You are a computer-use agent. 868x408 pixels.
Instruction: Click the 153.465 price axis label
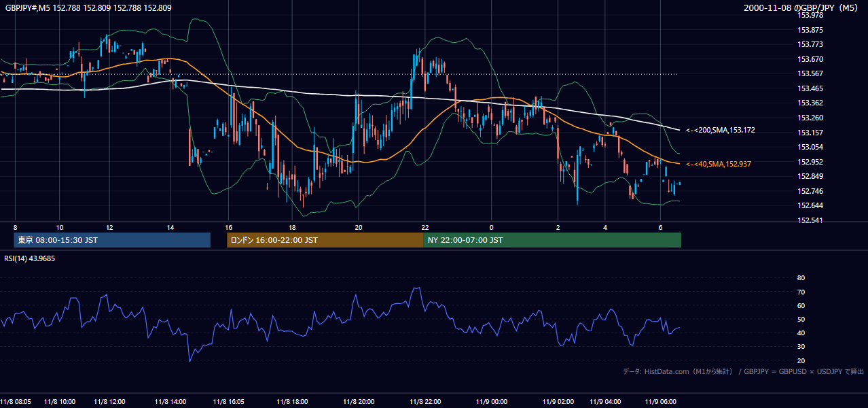point(810,88)
